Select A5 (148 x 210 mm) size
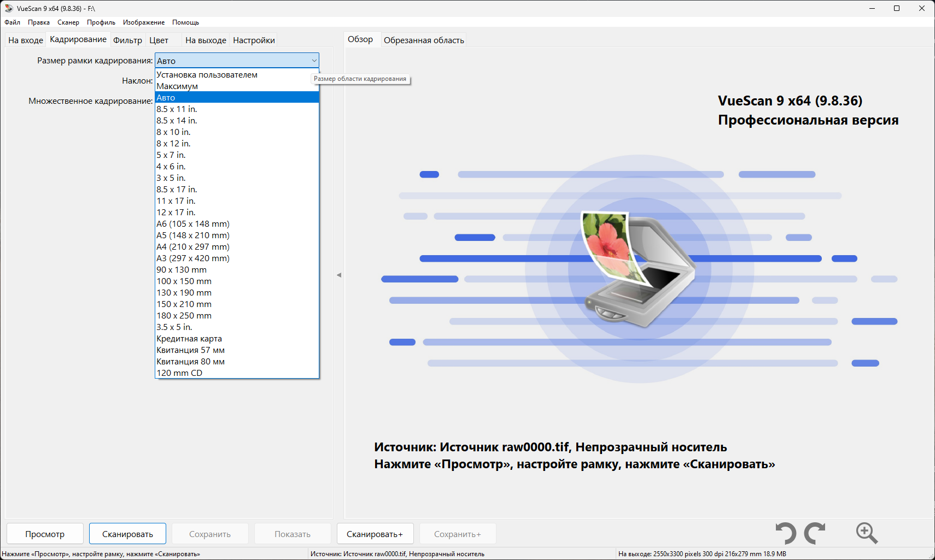This screenshot has width=935, height=560. 237,235
